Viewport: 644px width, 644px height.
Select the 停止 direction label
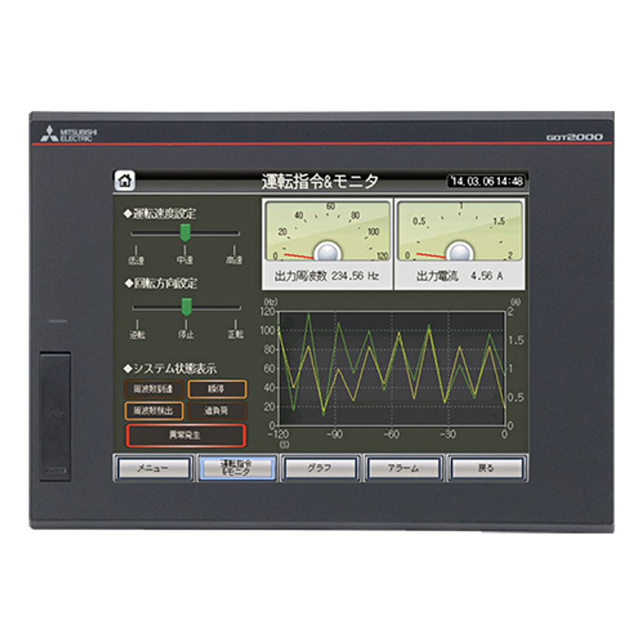point(185,335)
